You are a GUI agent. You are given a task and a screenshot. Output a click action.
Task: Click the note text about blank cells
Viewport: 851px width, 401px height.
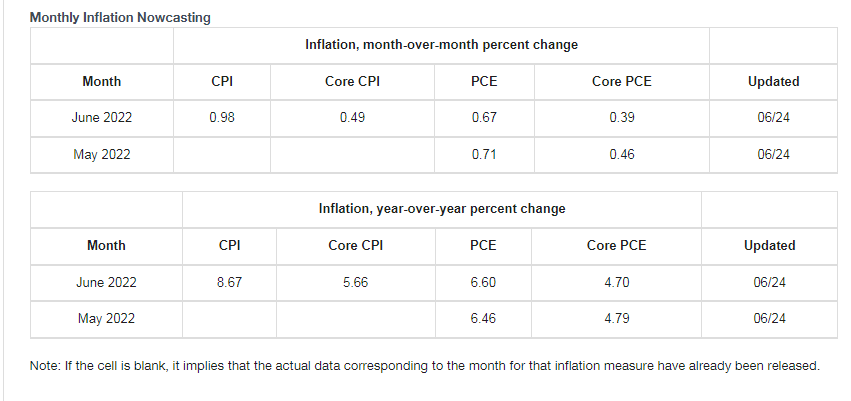425,366
